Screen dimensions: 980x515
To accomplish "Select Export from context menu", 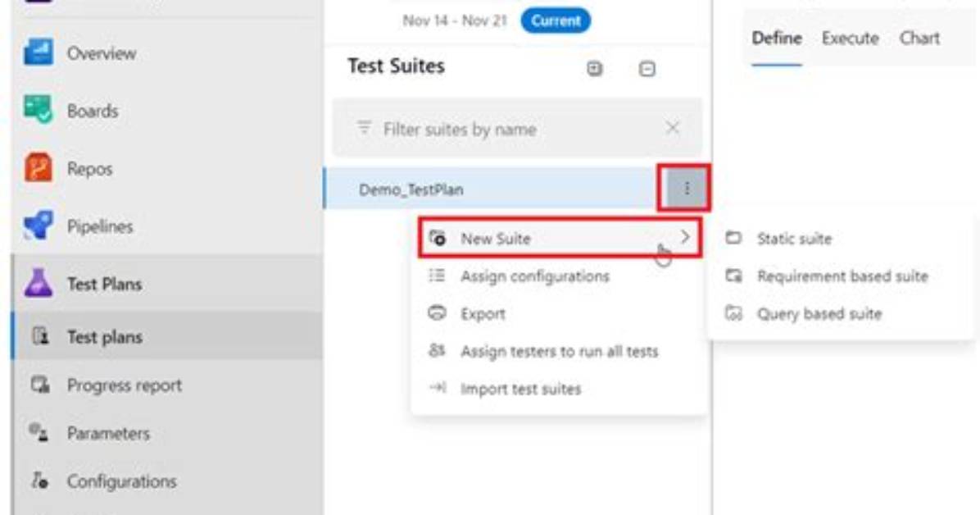I will coord(560,313).
